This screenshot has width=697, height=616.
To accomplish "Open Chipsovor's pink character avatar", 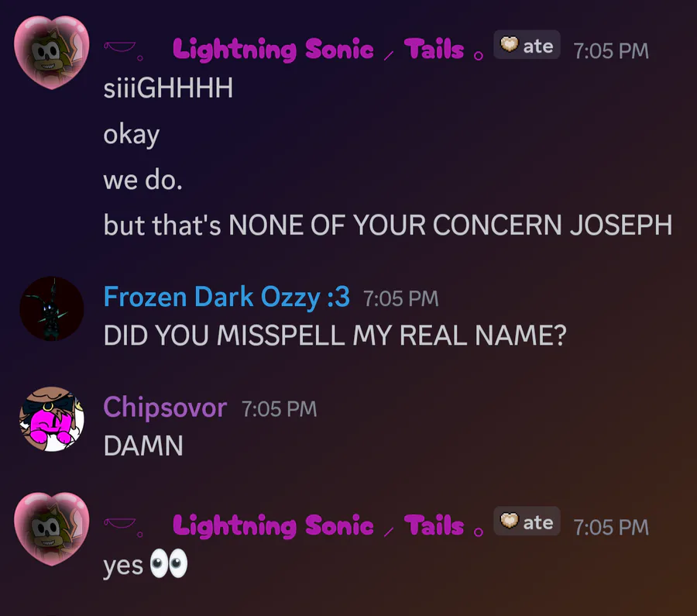I will (x=52, y=419).
